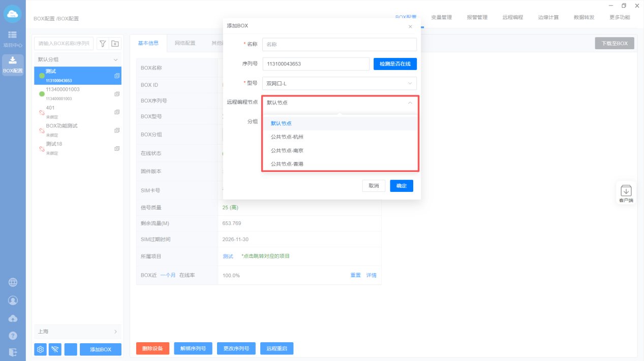Open the question mark help icon
The image size is (644, 361).
pos(13,336)
